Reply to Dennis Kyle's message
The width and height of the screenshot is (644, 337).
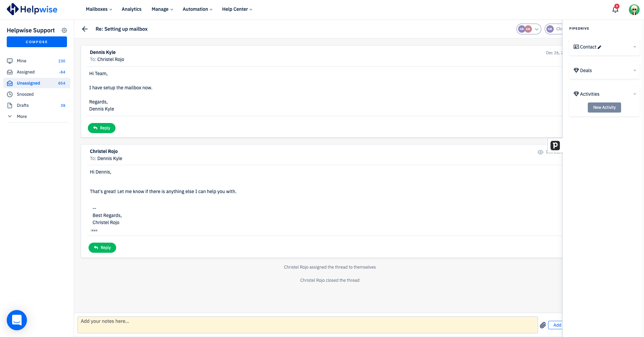click(101, 128)
